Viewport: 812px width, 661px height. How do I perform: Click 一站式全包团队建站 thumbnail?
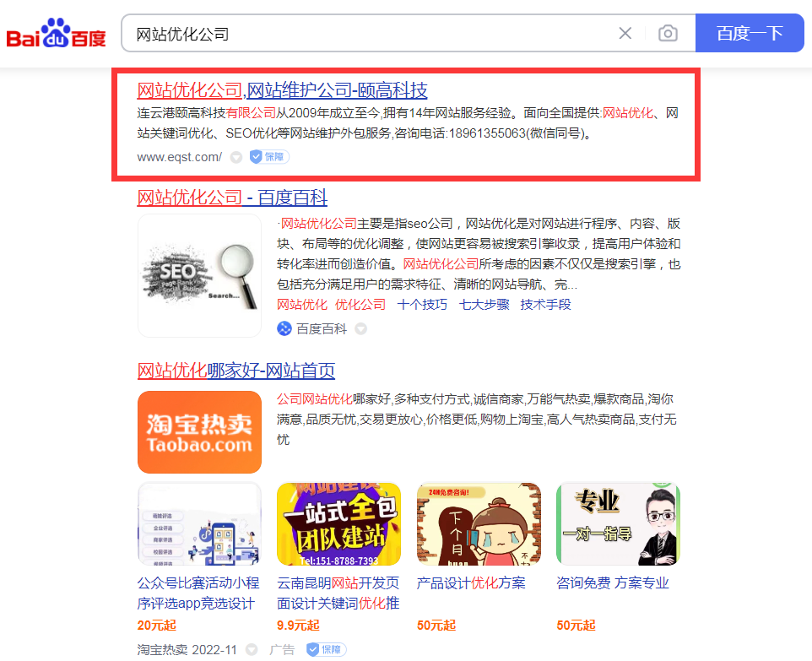point(338,523)
